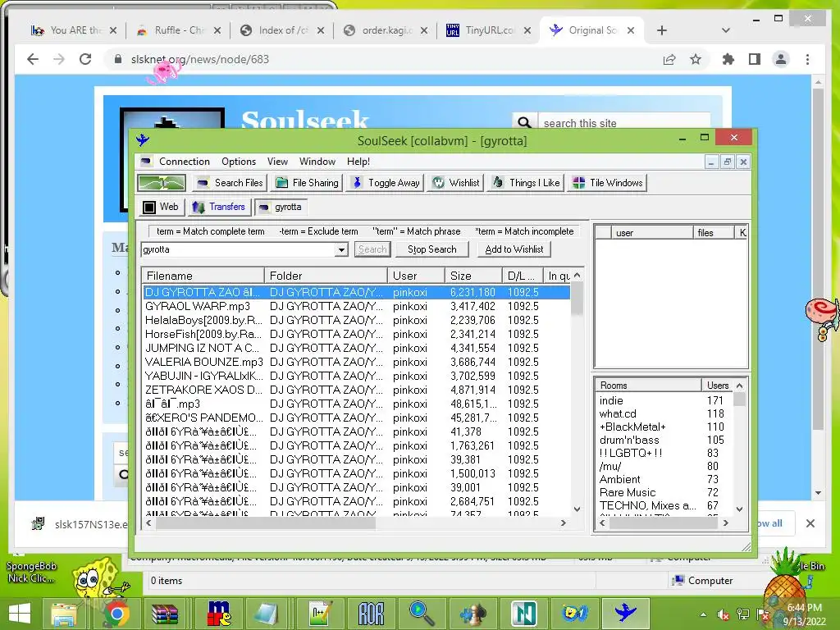Image resolution: width=840 pixels, height=630 pixels.
Task: Open the Wishlist toolbar button
Action: click(x=456, y=183)
